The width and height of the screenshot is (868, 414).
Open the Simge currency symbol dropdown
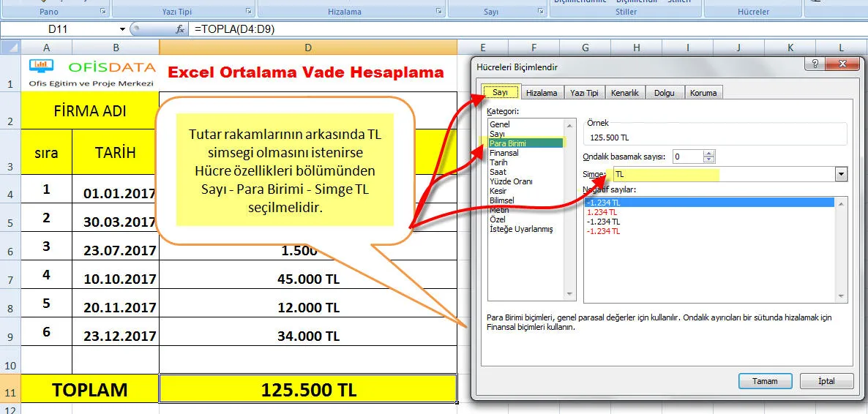point(841,175)
